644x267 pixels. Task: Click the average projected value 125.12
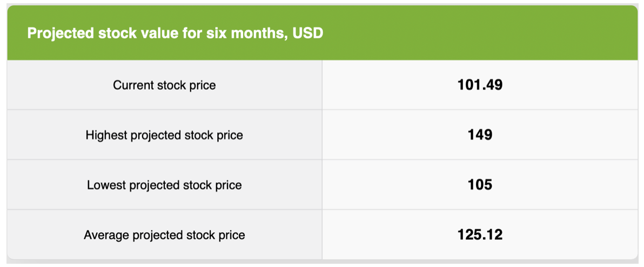click(x=480, y=235)
